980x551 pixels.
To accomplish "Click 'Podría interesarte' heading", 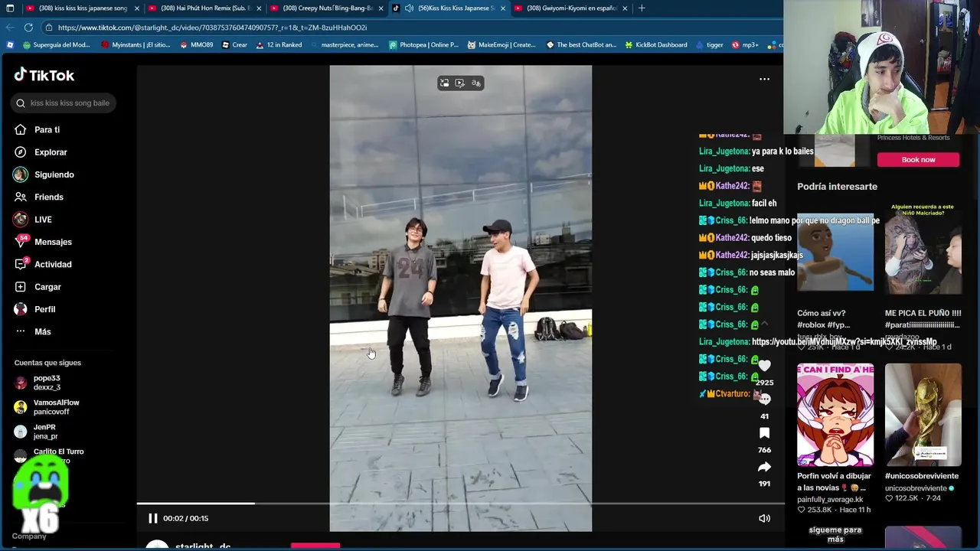I will coord(837,187).
